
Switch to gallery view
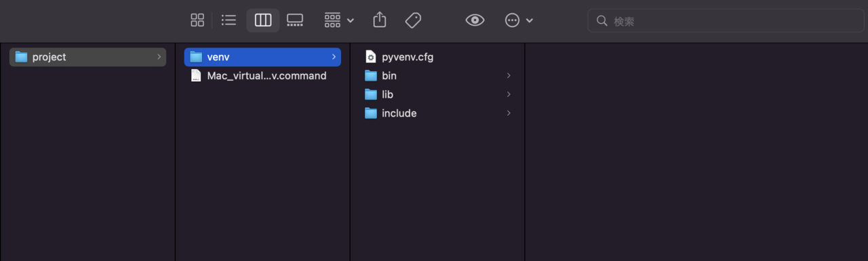point(295,20)
